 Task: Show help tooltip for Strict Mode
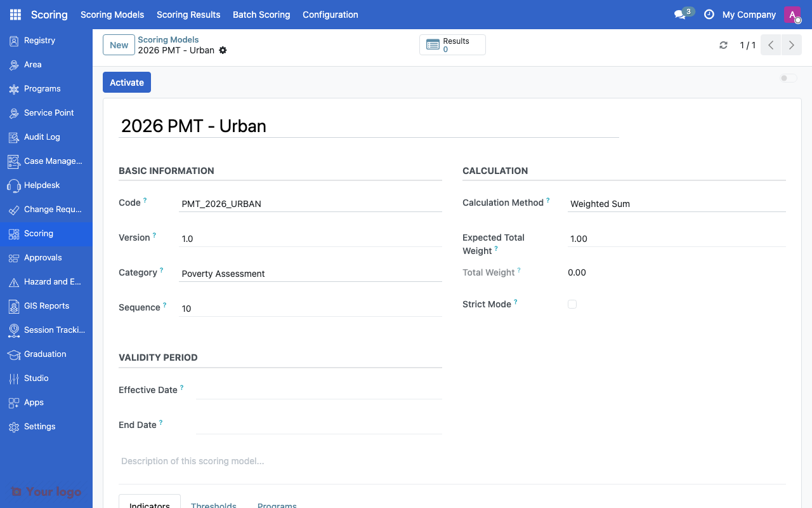click(x=515, y=302)
